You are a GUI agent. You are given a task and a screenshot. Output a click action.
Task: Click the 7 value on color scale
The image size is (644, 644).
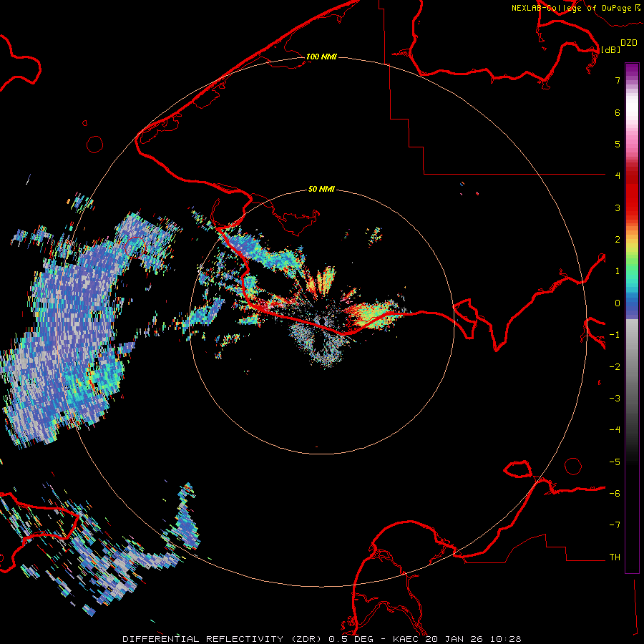pos(618,80)
